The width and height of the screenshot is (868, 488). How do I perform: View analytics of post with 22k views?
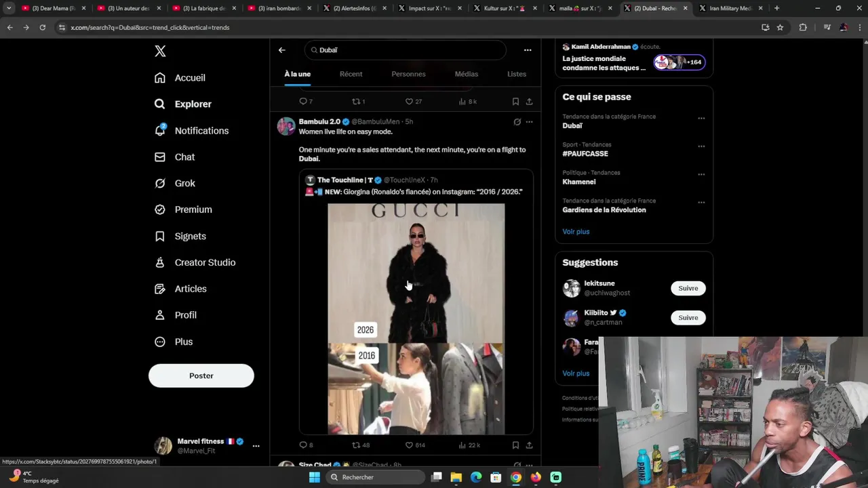point(469,445)
